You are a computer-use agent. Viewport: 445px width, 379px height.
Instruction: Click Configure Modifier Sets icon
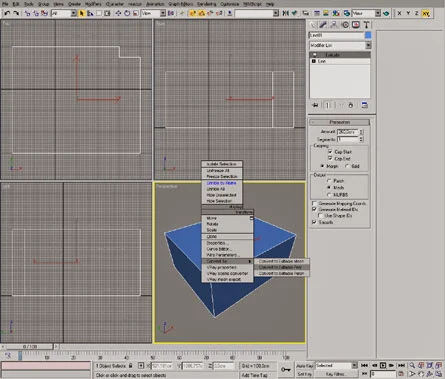click(x=365, y=105)
